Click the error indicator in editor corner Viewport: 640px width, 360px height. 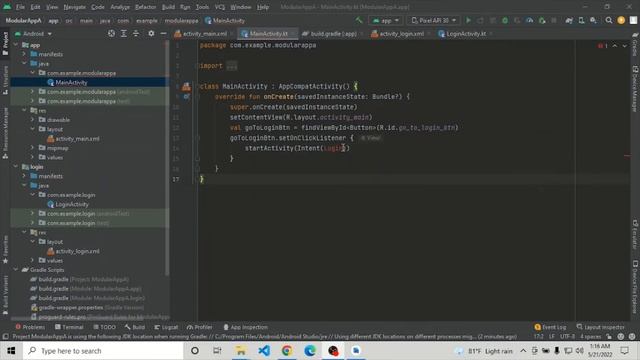point(603,46)
